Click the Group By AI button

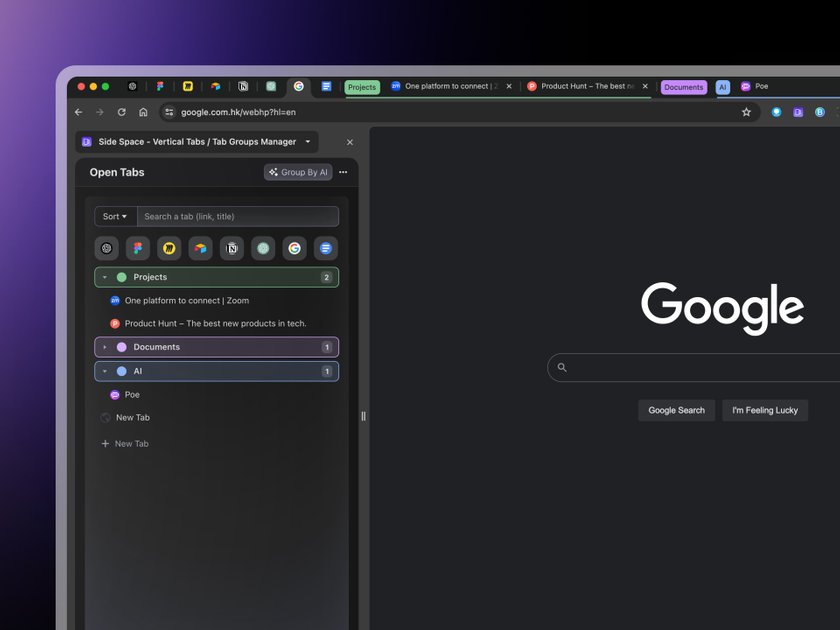click(298, 172)
